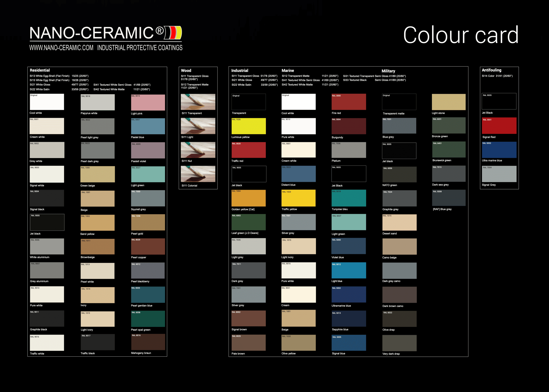Click the Golden yellow [Cat] swatch
The width and height of the screenshot is (549, 392).
click(x=249, y=198)
